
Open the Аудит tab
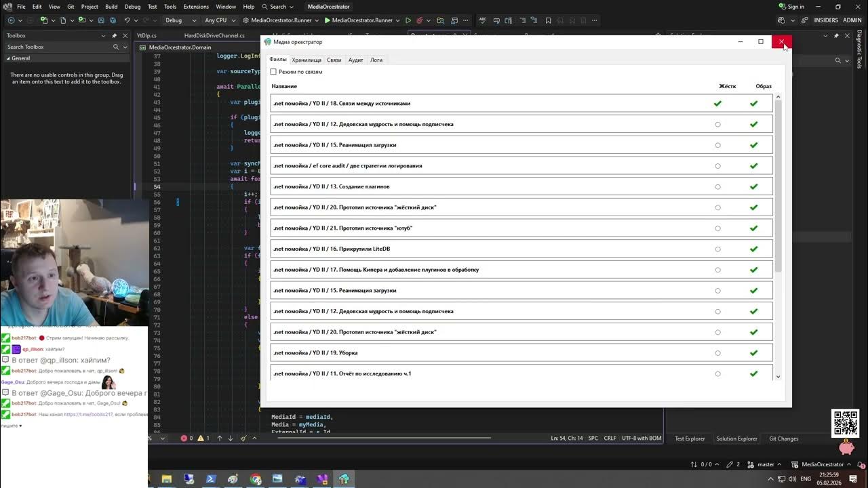(356, 60)
